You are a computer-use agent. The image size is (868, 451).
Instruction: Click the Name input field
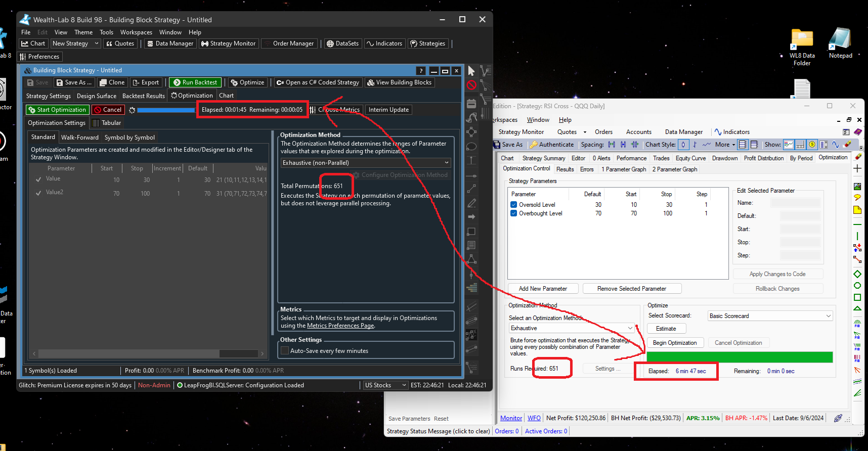coord(795,203)
